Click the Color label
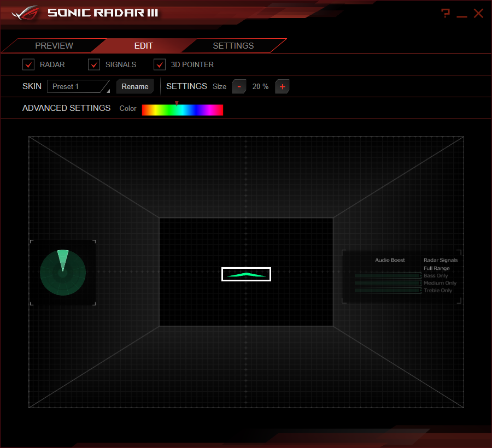 pyautogui.click(x=128, y=109)
